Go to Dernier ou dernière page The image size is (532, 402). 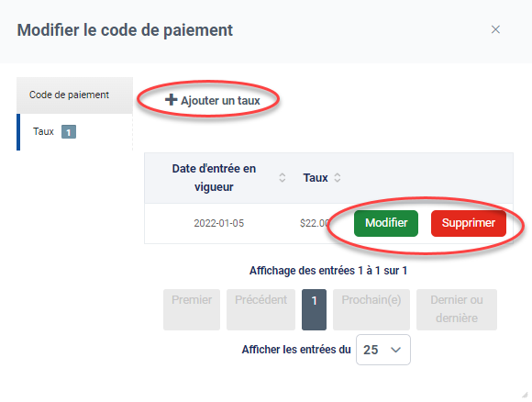coord(457,309)
